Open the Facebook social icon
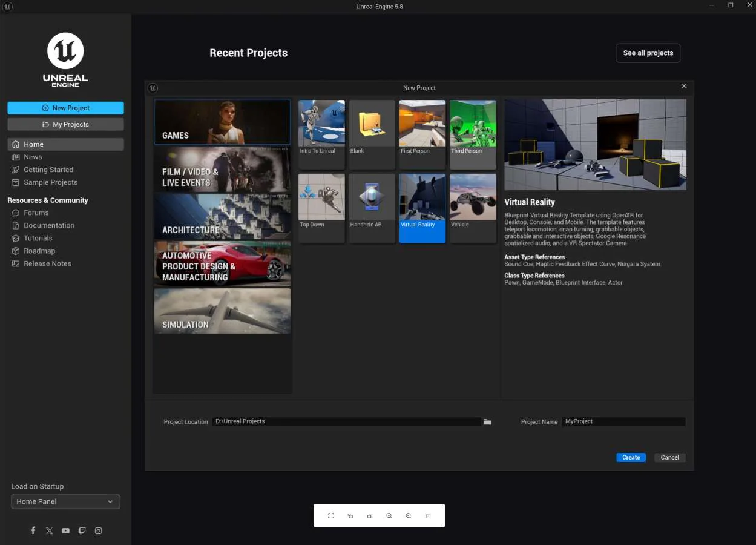Viewport: 756px width, 545px height. pyautogui.click(x=33, y=530)
